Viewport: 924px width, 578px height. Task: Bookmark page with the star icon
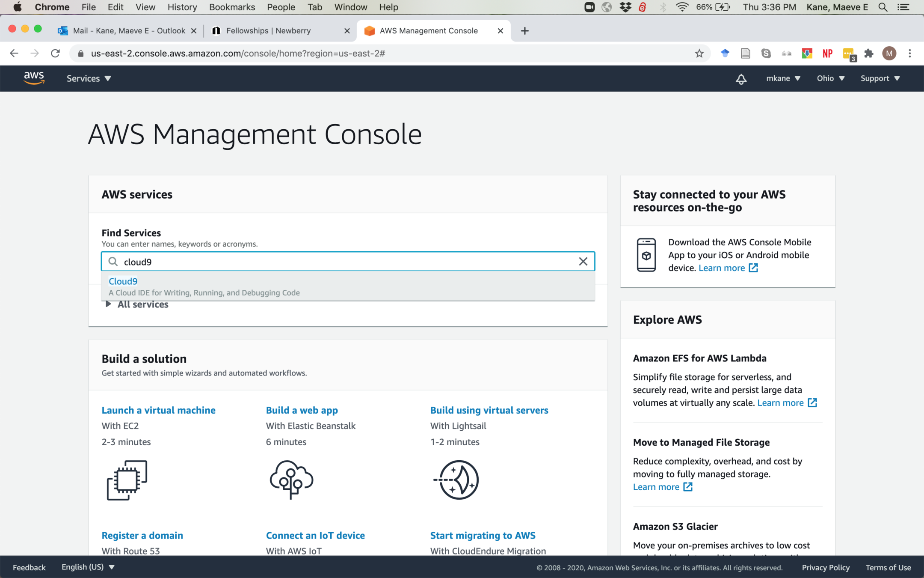click(699, 54)
